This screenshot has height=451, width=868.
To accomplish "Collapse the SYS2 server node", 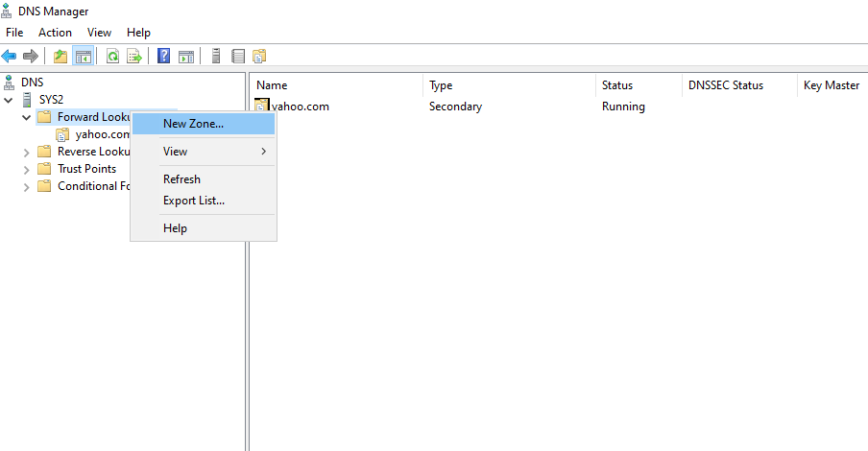I will (9, 100).
